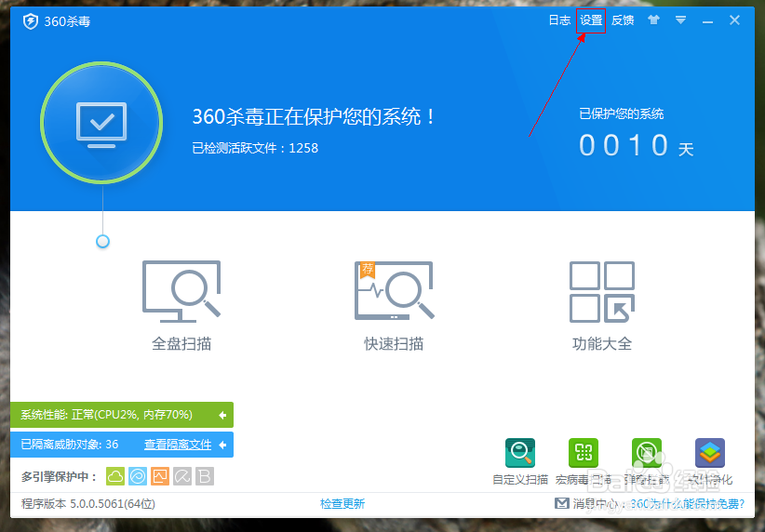
Task: Start a quick scan via 快速扫描 icon
Action: pyautogui.click(x=394, y=290)
